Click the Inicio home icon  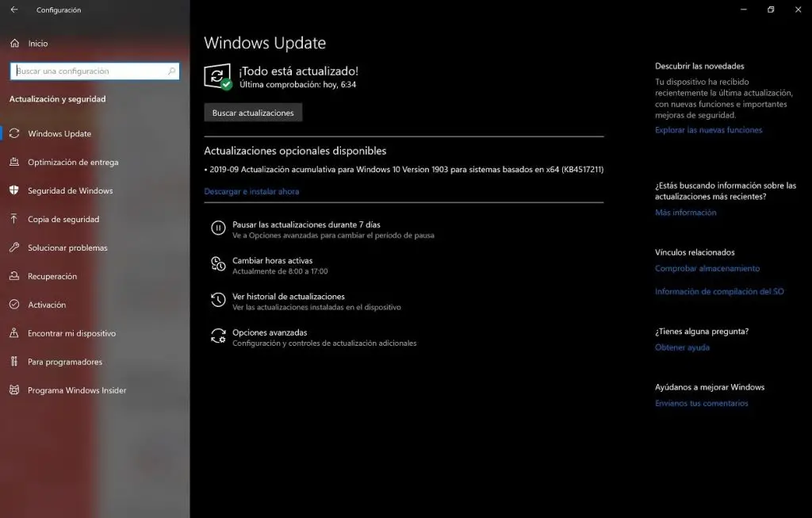pos(14,44)
